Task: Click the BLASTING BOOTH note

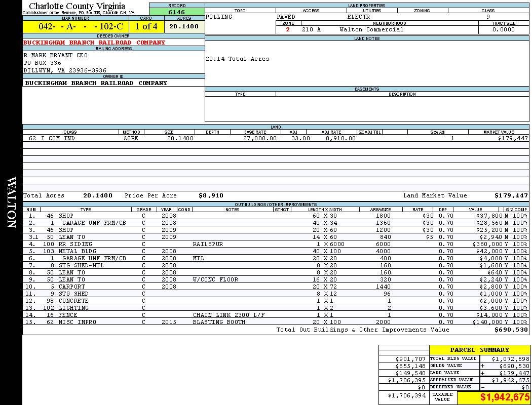Action: (x=219, y=322)
